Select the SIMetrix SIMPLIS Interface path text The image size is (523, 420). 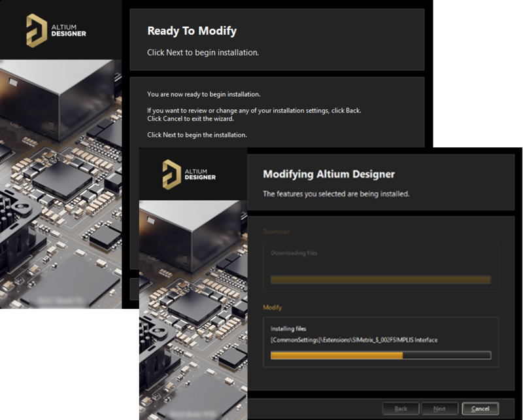point(354,340)
